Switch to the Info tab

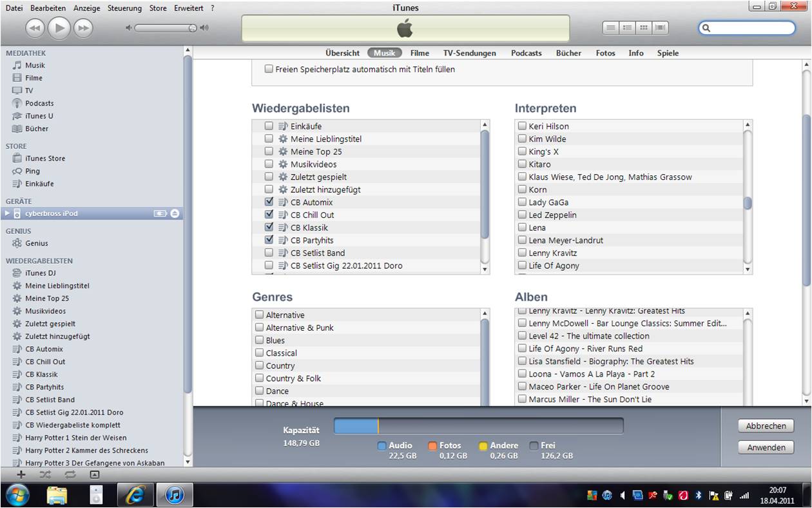point(636,54)
